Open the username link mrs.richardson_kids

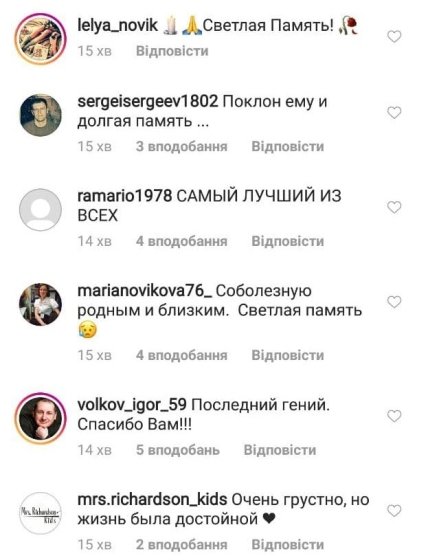152,499
